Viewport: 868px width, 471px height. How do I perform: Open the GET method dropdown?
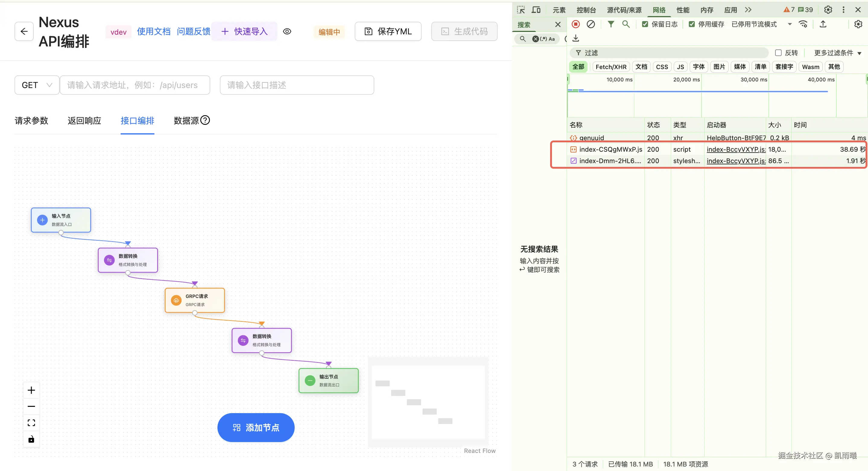[37, 85]
